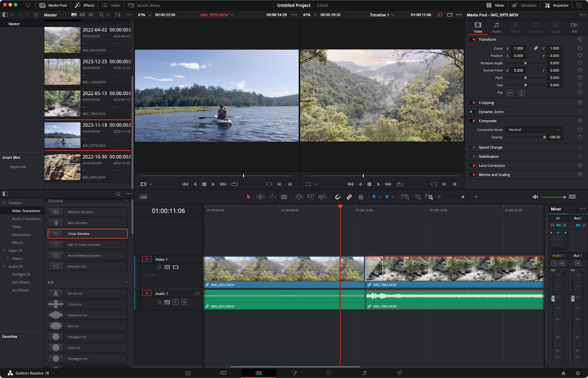Open the Timeline 1 name dropdown
The image size is (588, 378).
click(382, 15)
